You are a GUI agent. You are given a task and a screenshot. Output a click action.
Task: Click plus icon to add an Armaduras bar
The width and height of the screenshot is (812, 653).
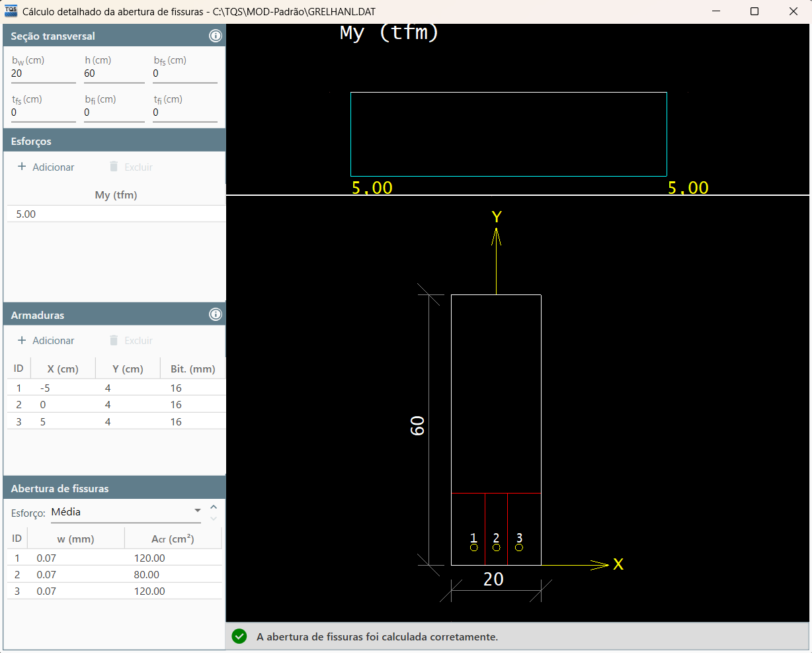click(22, 340)
